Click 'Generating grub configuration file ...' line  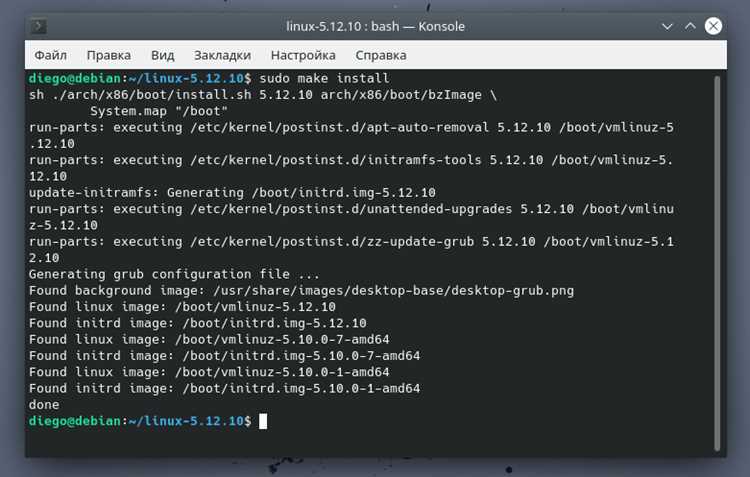pyautogui.click(x=174, y=274)
